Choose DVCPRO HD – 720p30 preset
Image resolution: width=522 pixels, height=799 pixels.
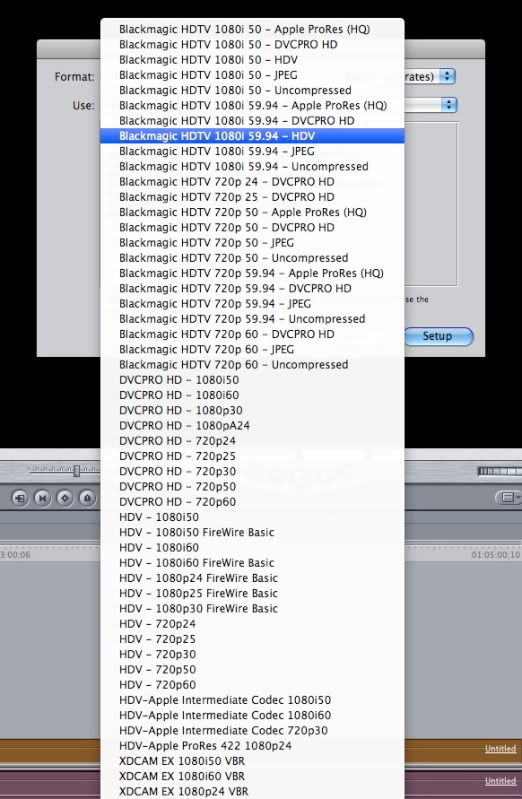(x=252, y=472)
